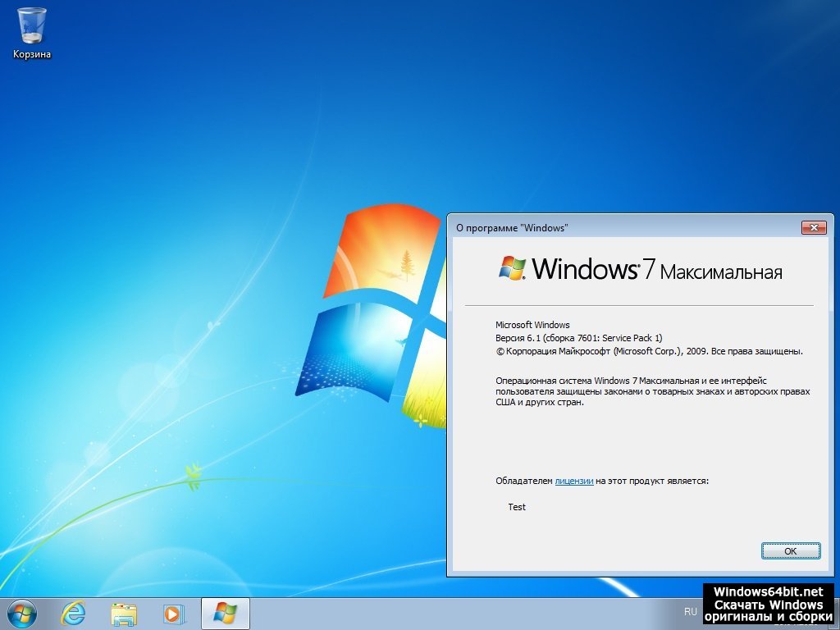Open Windows Explorer folder icon in taskbar

pos(124,613)
